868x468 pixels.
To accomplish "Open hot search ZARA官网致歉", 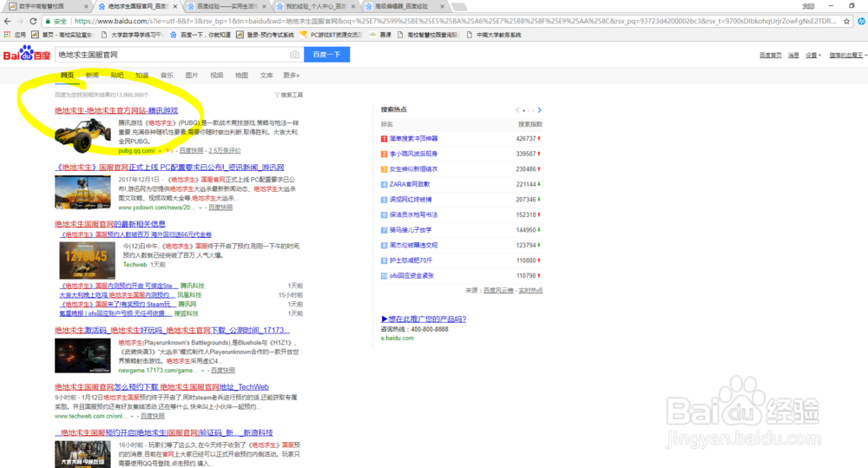I will 409,184.
